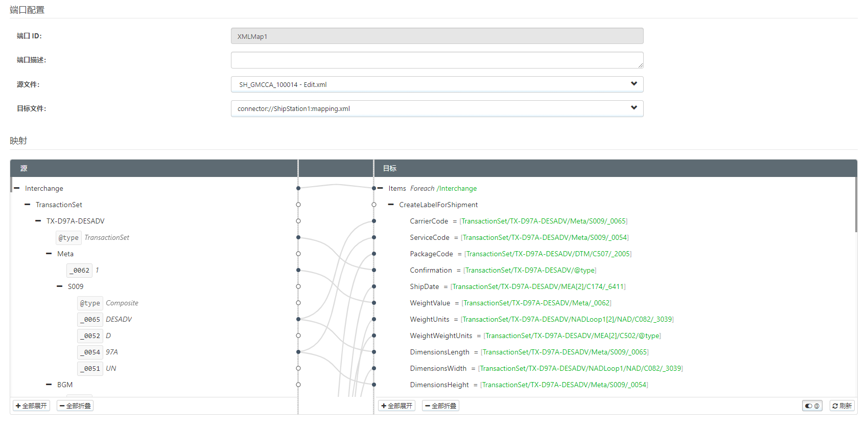Collapse all target nodes with 全部折叠
Screen dimensions: 868x424
pos(440,406)
